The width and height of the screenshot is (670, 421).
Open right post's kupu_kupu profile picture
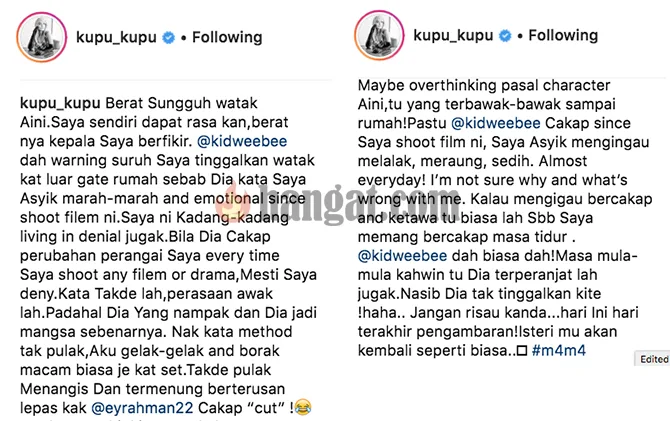[379, 35]
